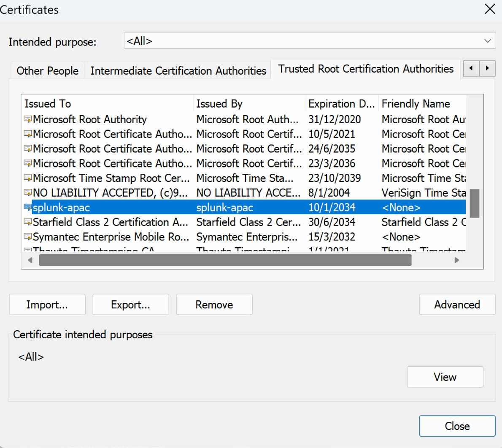Click the certificate icon on the 10/5/2021 row
This screenshot has height=448, width=502.
point(28,134)
